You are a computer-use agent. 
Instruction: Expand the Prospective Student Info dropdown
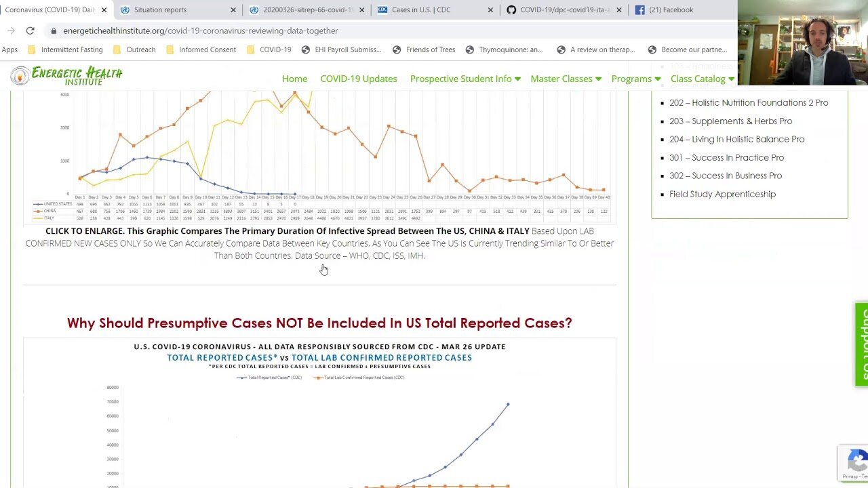(465, 79)
